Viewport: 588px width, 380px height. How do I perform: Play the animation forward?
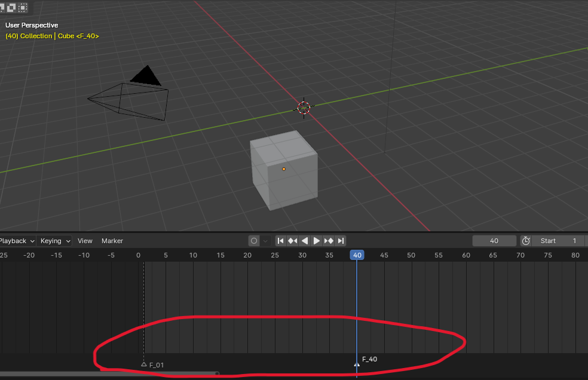pyautogui.click(x=317, y=241)
